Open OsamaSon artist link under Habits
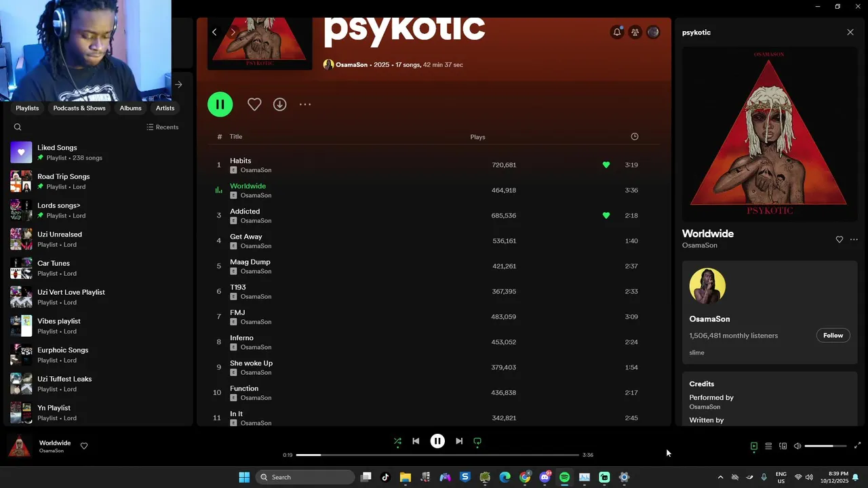The height and width of the screenshot is (488, 868). (x=256, y=170)
